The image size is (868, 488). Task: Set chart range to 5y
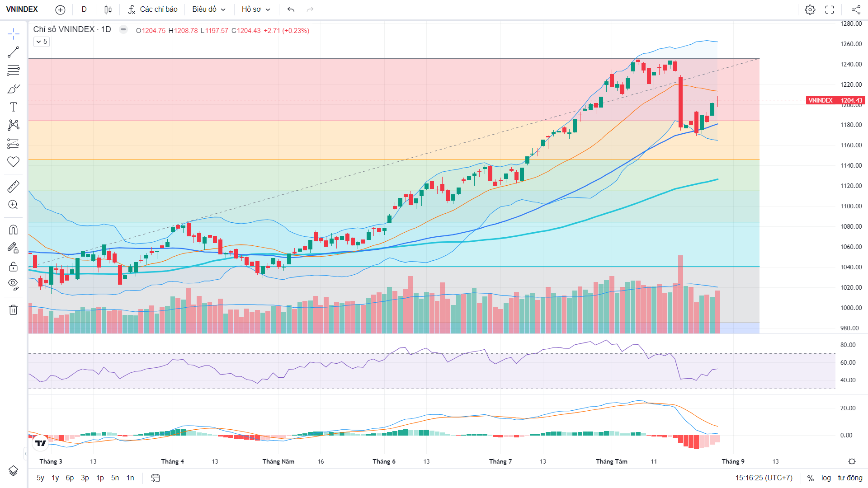tap(40, 478)
